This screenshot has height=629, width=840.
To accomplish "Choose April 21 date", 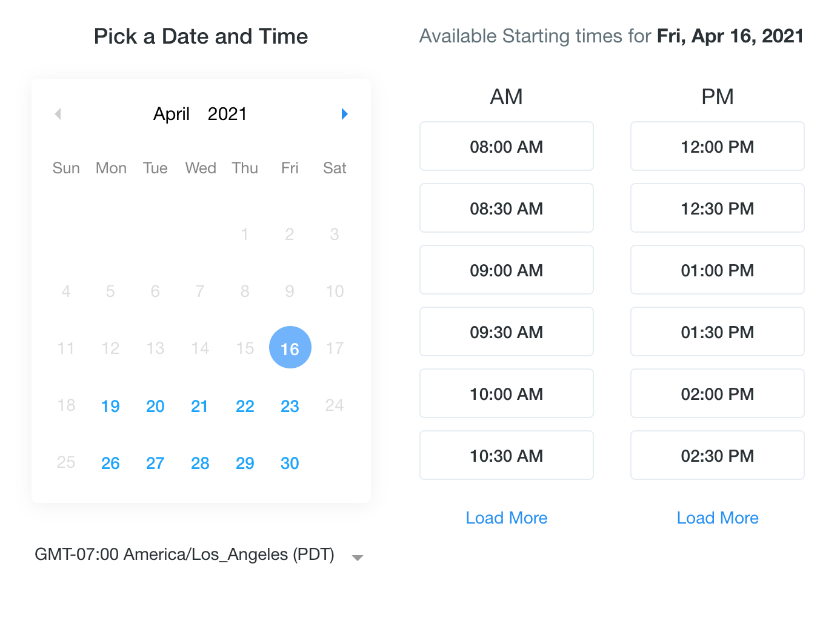I will coord(199,406).
